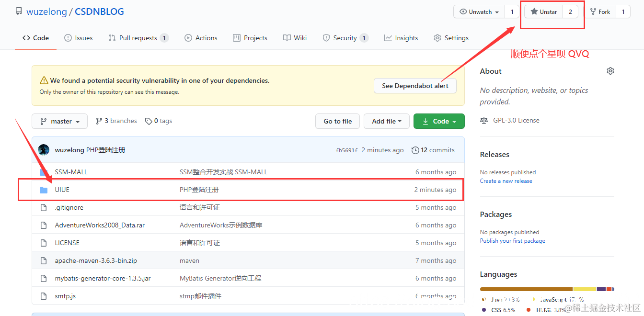Viewport: 644px width, 316px height.
Task: Open AdventureWorks2008_Data.rar file
Action: [x=100, y=225]
